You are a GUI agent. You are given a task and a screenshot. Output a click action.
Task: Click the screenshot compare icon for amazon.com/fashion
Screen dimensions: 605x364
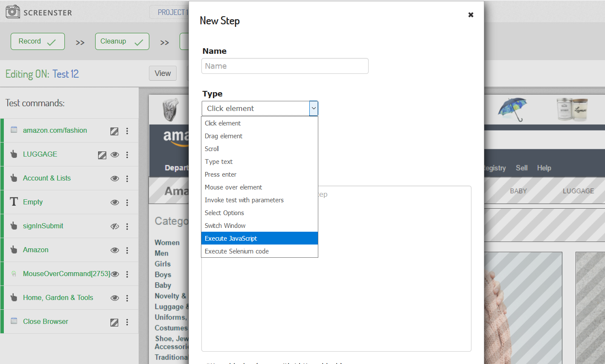click(x=114, y=131)
